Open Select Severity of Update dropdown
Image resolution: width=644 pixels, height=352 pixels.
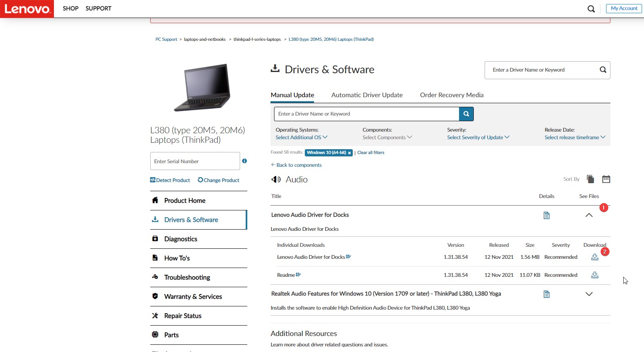point(478,137)
